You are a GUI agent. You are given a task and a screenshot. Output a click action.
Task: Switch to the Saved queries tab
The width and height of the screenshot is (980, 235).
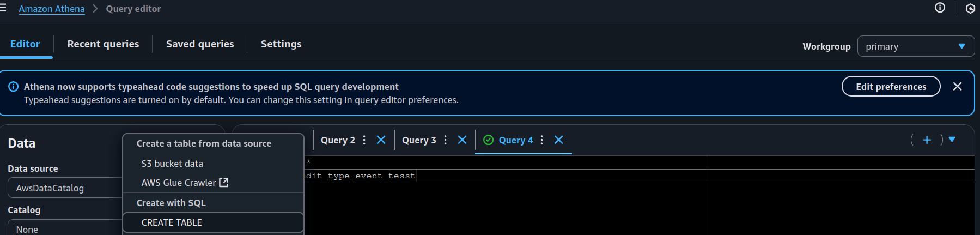[200, 44]
